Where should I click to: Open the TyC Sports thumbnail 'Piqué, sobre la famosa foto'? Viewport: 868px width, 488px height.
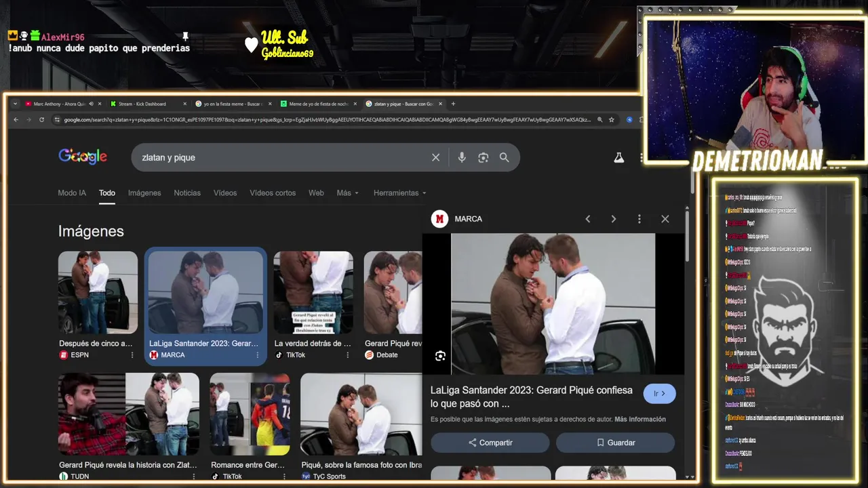(x=361, y=414)
